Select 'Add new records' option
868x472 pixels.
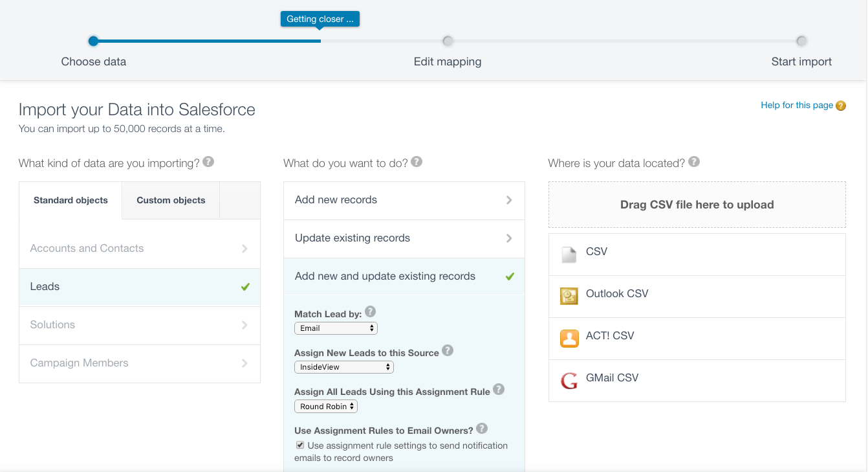[404, 201]
